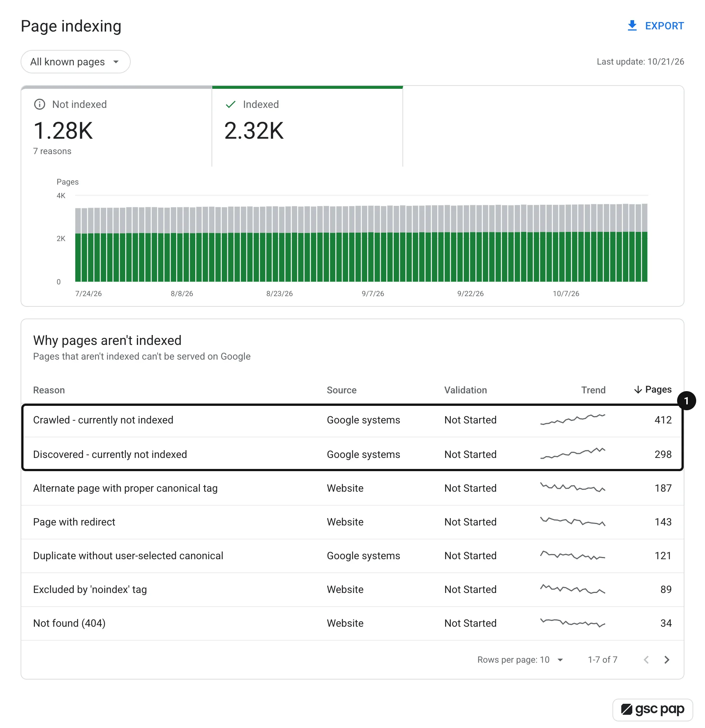Image resolution: width=705 pixels, height=728 pixels.
Task: Click the 412 pages count
Action: tap(663, 420)
